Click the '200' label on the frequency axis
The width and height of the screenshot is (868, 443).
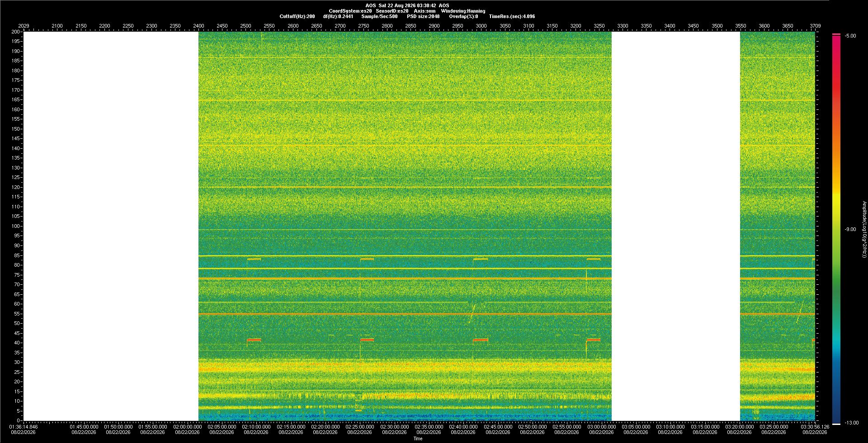(16, 32)
